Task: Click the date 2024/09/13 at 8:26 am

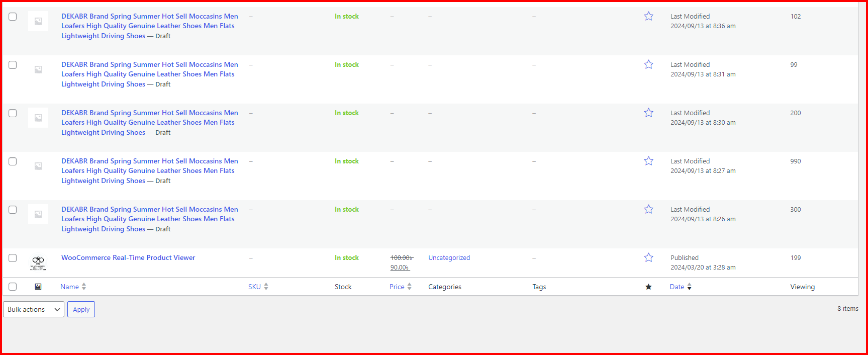Action: tap(703, 219)
